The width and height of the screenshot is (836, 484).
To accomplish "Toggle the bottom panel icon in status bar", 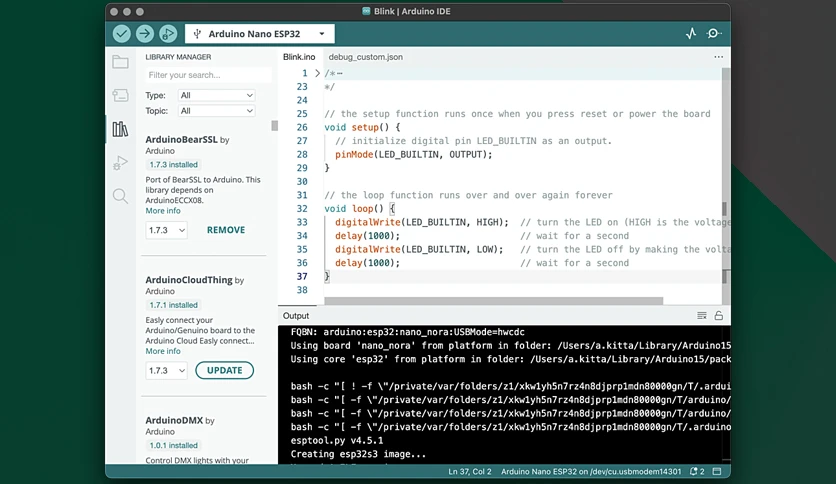I will (x=717, y=472).
